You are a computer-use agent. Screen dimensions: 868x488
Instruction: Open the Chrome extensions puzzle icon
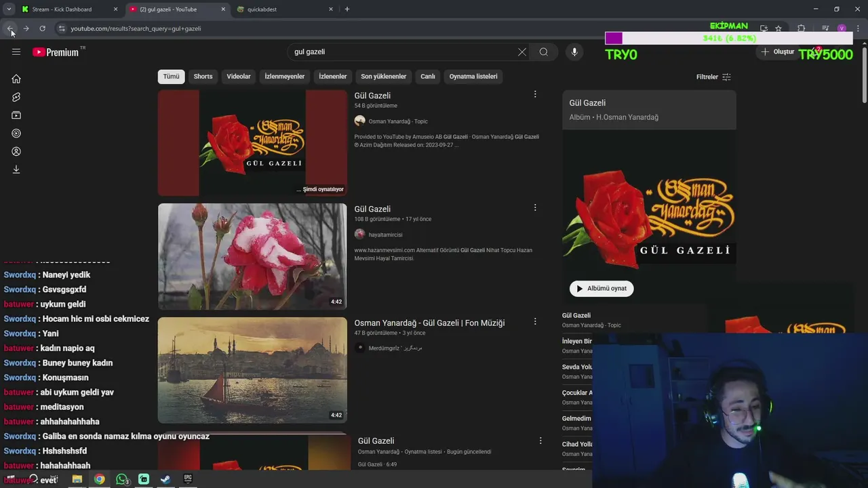tap(802, 28)
